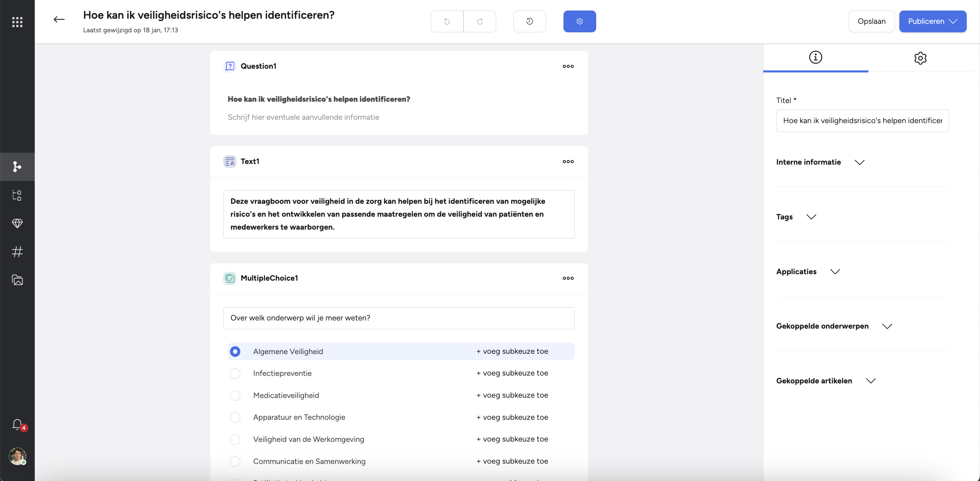Select the Medicatieveiligheid radio button
Screen dimensions: 980x481
pyautogui.click(x=235, y=395)
